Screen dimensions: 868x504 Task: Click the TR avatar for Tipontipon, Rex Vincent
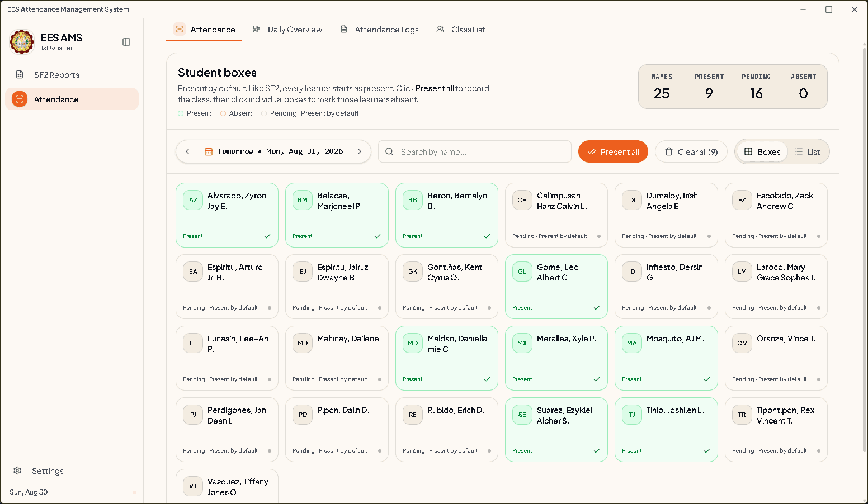pyautogui.click(x=742, y=415)
